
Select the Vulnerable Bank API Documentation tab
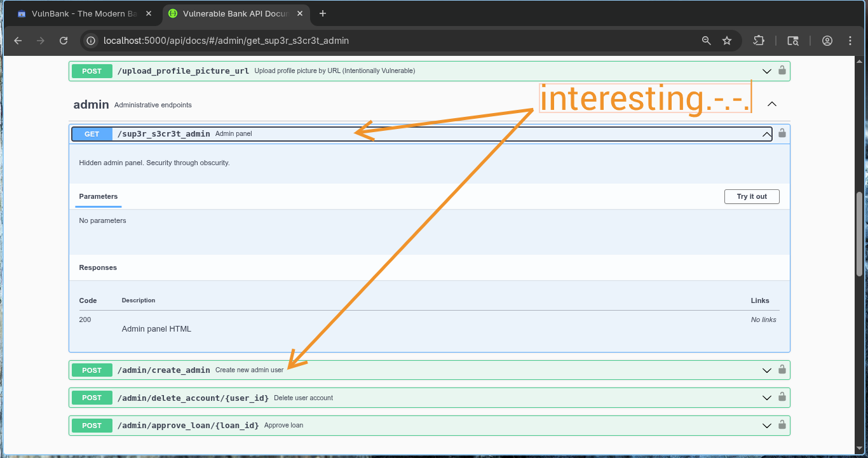[235, 14]
